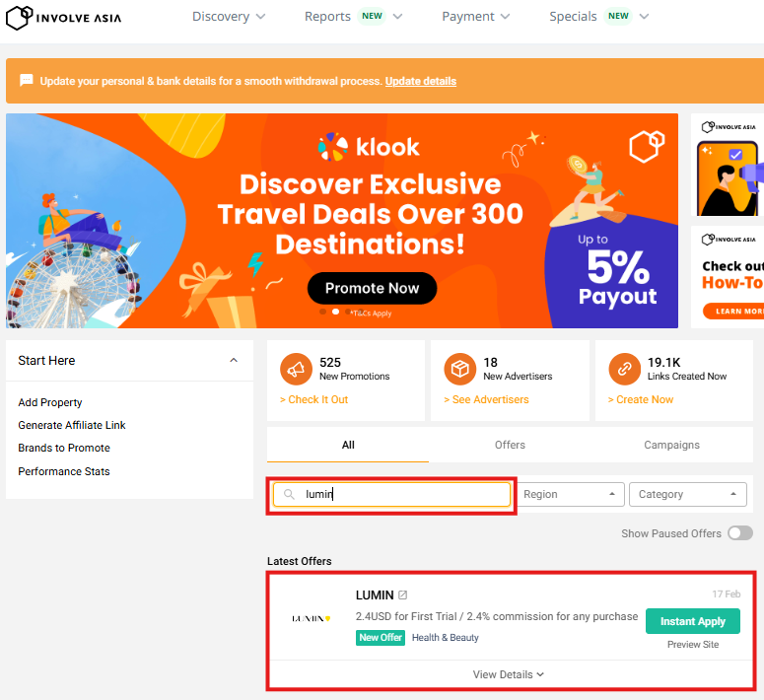The image size is (764, 700).
Task: Open the Category dropdown
Action: 688,494
